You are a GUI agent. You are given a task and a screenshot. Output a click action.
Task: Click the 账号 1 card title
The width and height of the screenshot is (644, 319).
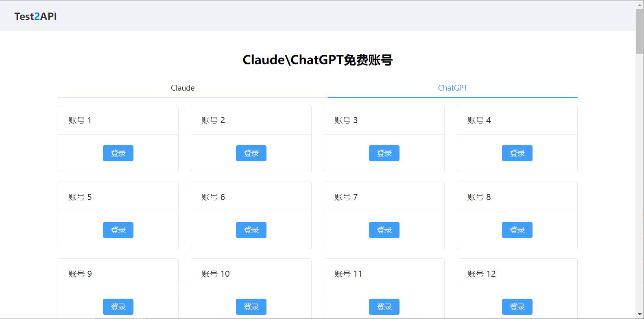point(80,120)
